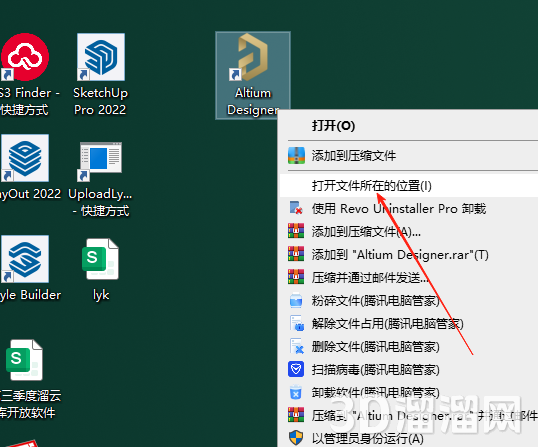Choose 压缩并通过邮件发送... entry

pos(408,278)
